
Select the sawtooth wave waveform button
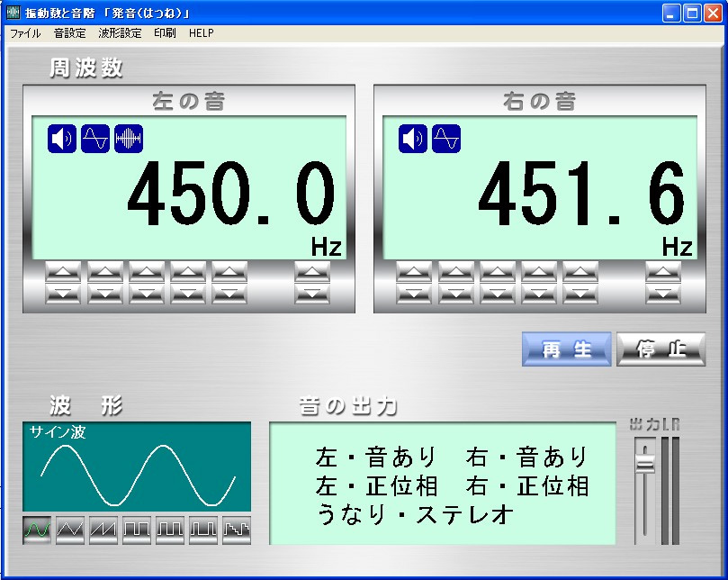coord(103,530)
